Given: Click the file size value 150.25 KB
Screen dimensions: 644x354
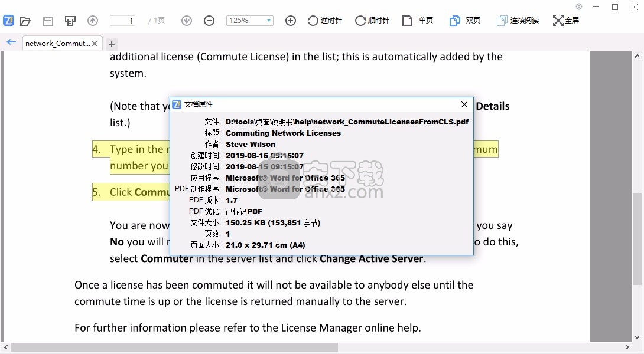Looking at the screenshot, I should tap(273, 223).
